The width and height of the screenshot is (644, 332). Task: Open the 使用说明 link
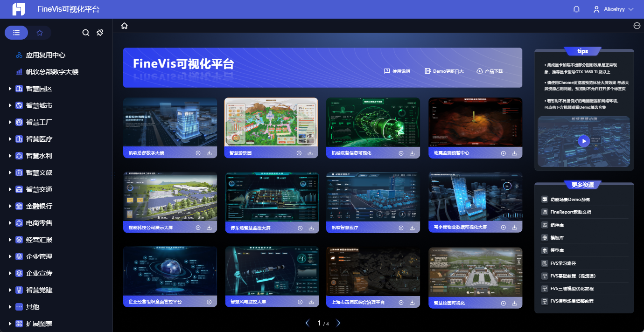pyautogui.click(x=397, y=71)
